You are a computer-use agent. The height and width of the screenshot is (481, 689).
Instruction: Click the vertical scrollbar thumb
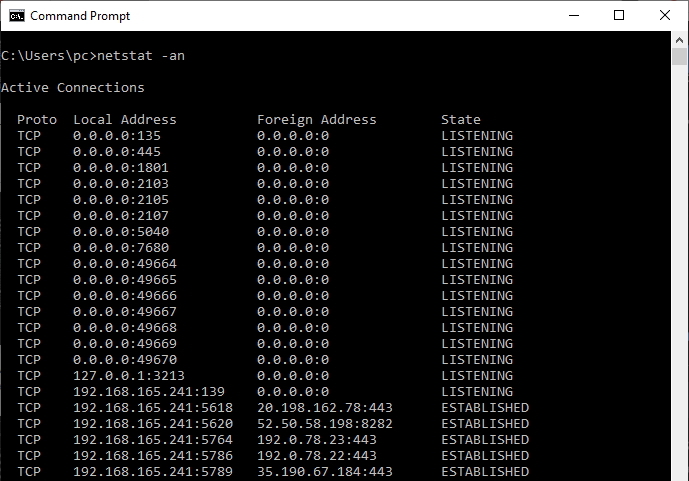(x=679, y=57)
